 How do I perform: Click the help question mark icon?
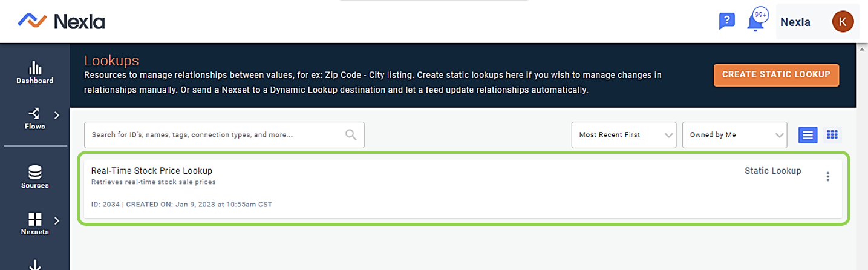point(726,21)
